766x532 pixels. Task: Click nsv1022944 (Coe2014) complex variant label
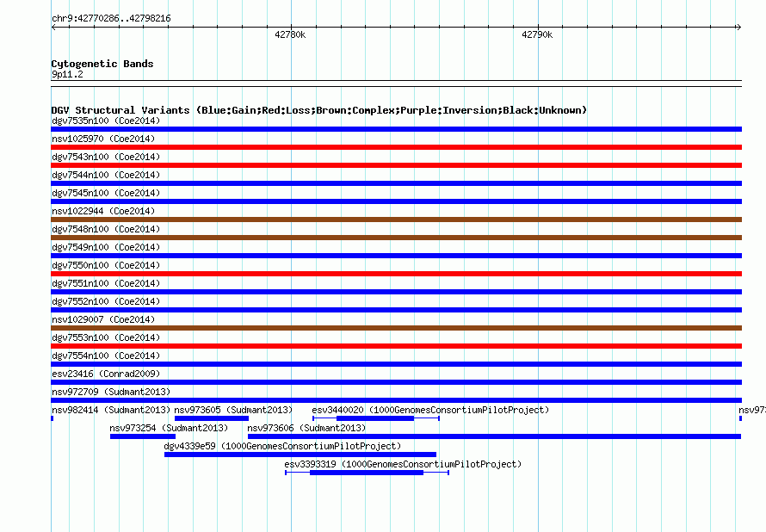[x=103, y=211]
